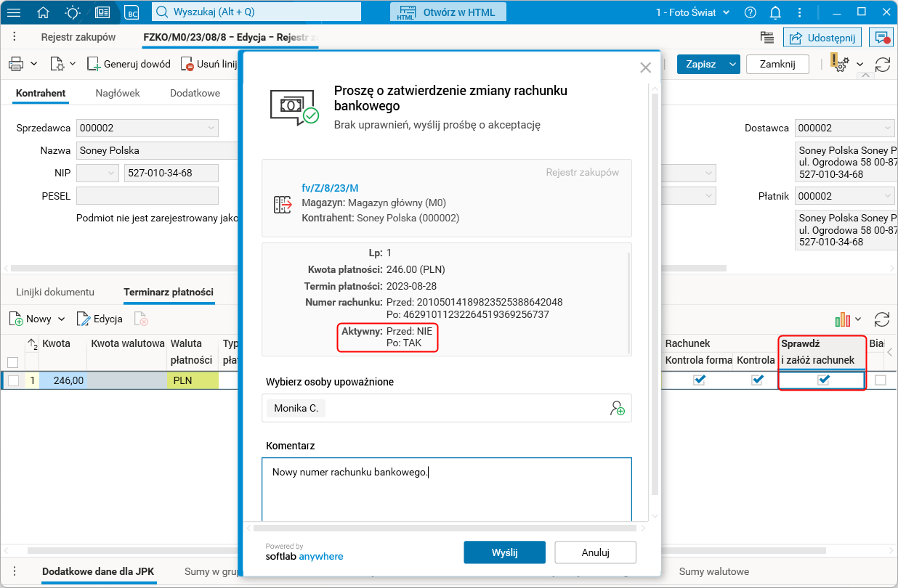Click the Wyślij button
Screen dimensions: 898x588
[x=504, y=552]
